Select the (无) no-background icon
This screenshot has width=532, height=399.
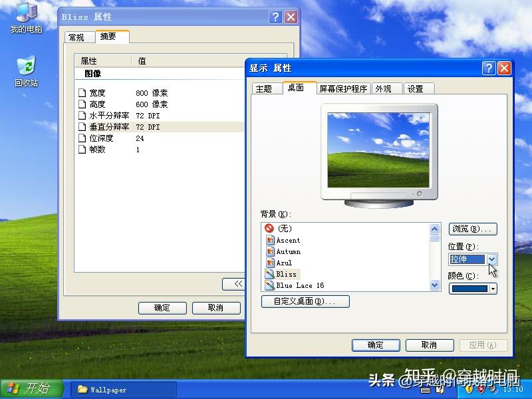click(269, 228)
